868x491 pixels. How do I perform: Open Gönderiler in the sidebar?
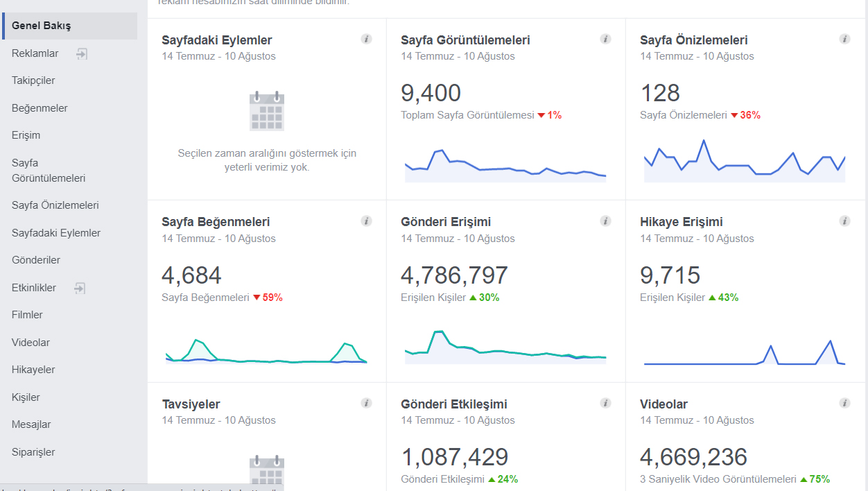coord(36,260)
